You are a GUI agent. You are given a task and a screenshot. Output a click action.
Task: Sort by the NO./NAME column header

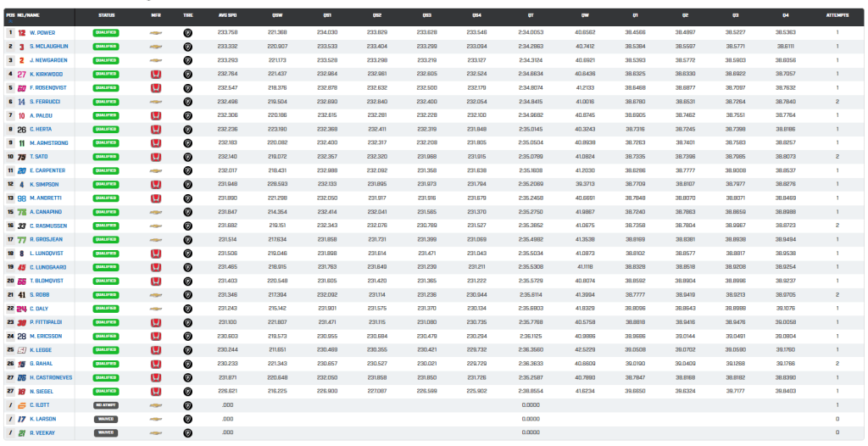28,15
